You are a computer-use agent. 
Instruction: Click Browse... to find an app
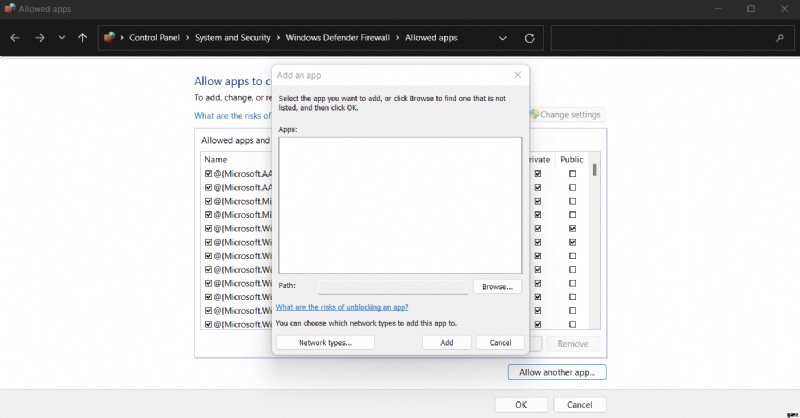coord(497,287)
